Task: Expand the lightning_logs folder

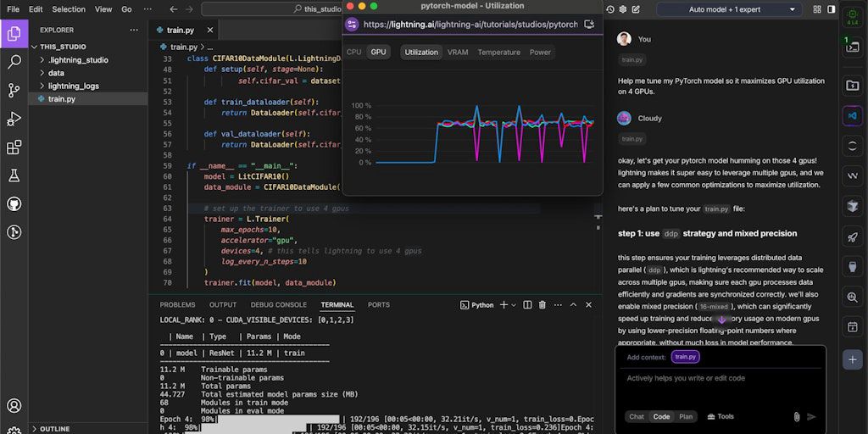Action: point(73,86)
